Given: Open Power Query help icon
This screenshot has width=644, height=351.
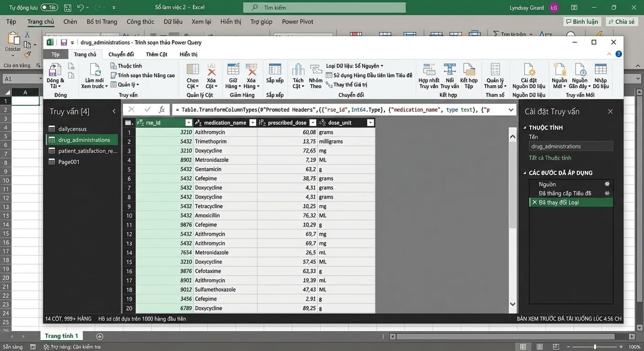Looking at the screenshot, I should tap(618, 54).
